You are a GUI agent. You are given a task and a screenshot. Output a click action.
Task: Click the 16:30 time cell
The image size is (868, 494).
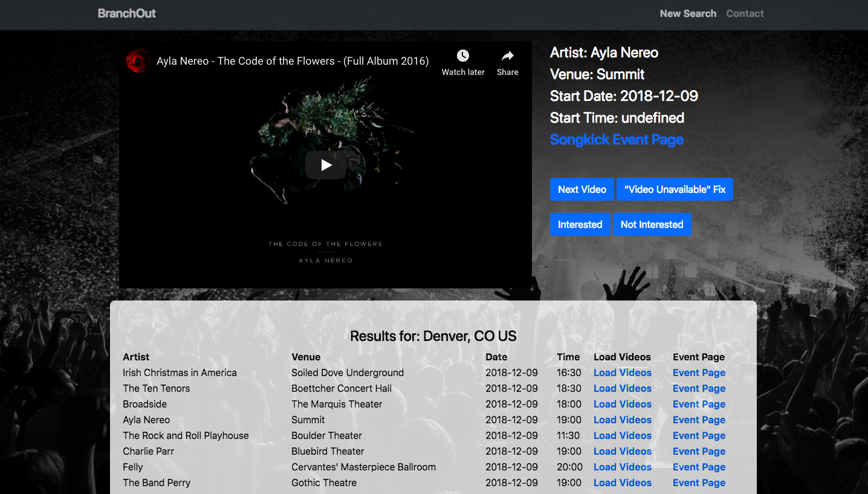[569, 372]
